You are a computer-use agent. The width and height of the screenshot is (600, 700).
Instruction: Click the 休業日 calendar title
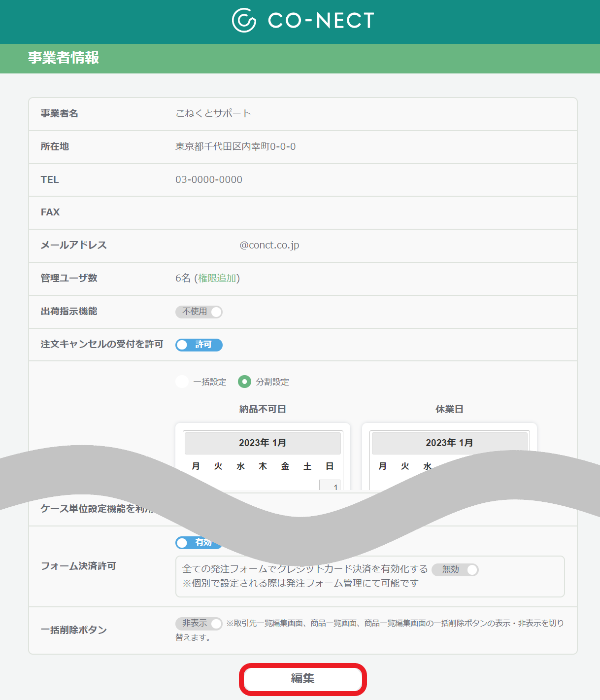(449, 409)
